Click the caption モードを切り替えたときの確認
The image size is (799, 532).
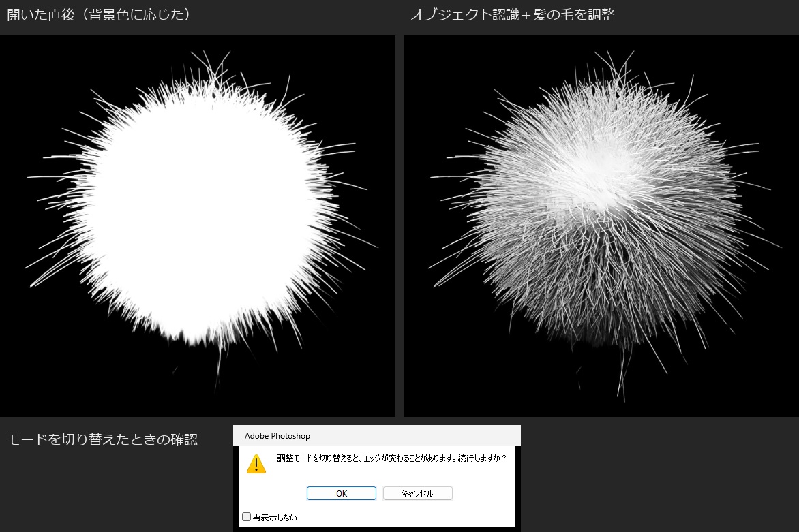click(x=102, y=439)
